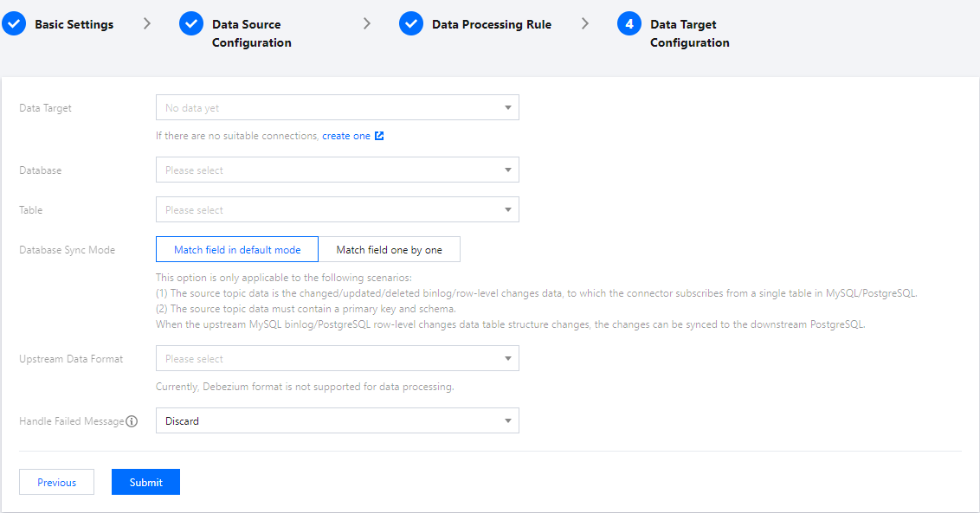Click the Submit button
The height and width of the screenshot is (513, 980).
coord(145,483)
